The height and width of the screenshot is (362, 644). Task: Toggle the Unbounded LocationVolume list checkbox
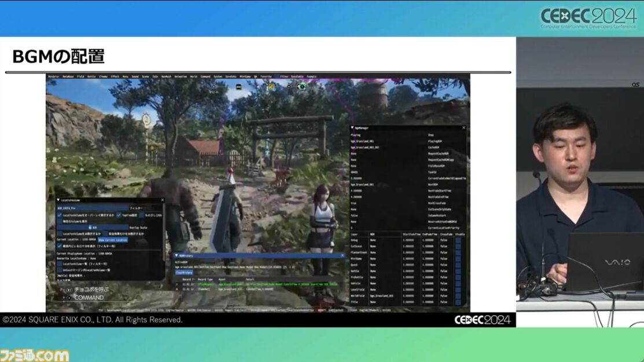pyautogui.click(x=60, y=270)
